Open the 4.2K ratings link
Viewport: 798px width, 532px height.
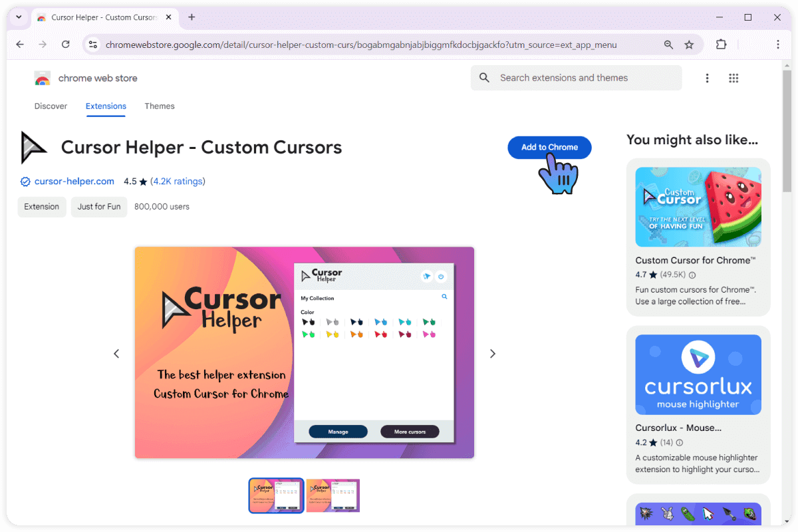coord(178,182)
